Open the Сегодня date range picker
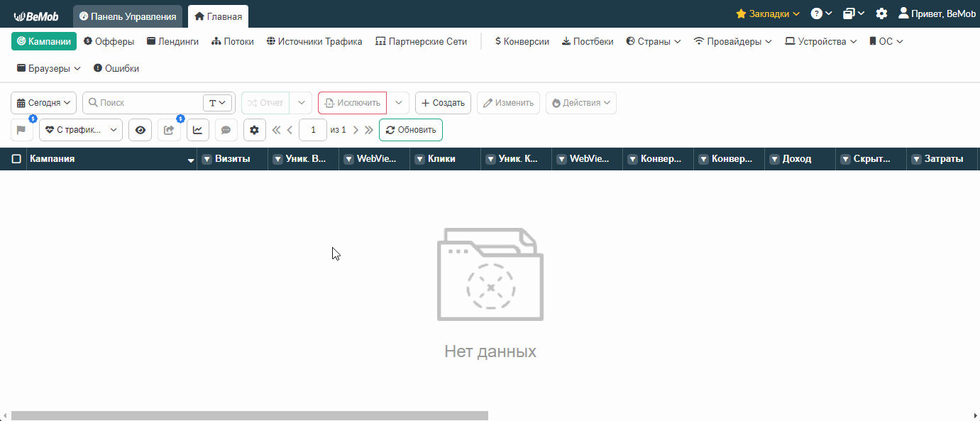This screenshot has width=980, height=421. pyautogui.click(x=44, y=103)
